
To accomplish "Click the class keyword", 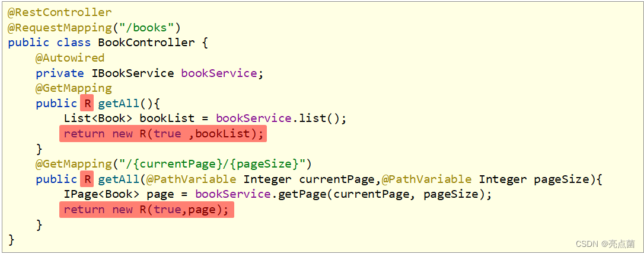I will [x=74, y=43].
